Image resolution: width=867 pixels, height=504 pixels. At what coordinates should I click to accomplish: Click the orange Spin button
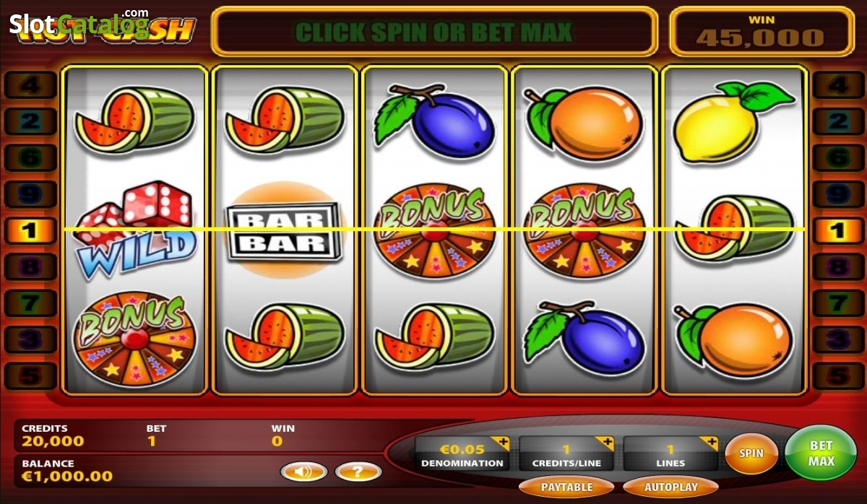(x=751, y=453)
